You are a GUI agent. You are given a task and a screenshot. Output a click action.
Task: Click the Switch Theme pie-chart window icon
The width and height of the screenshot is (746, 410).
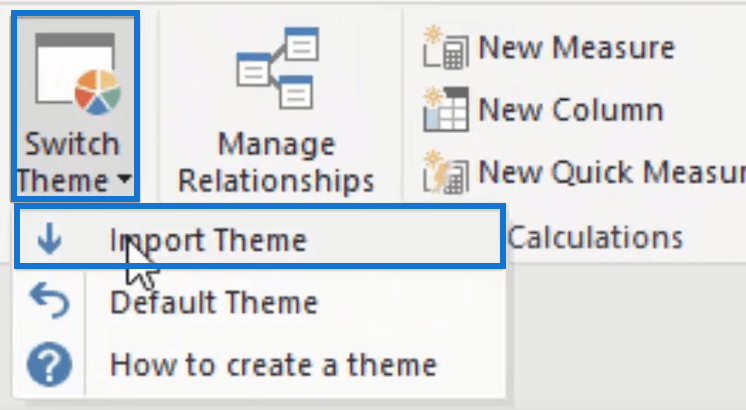[78, 74]
